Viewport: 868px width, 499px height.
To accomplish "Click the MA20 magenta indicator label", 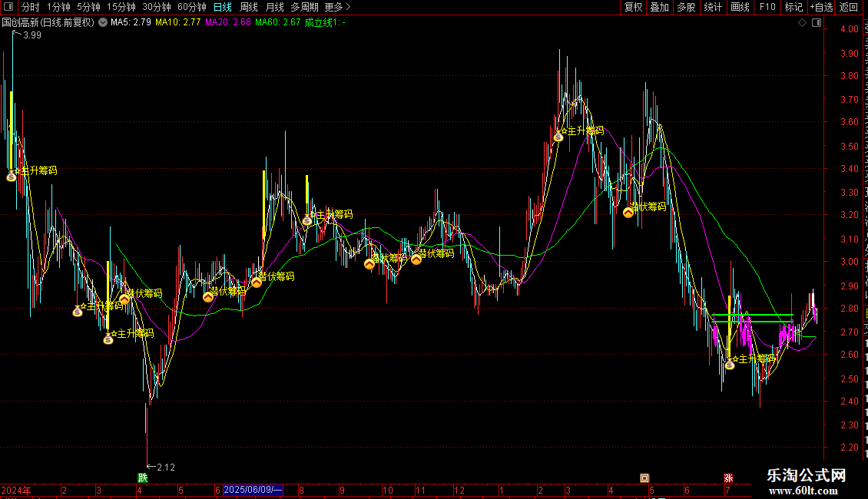I will (x=227, y=22).
